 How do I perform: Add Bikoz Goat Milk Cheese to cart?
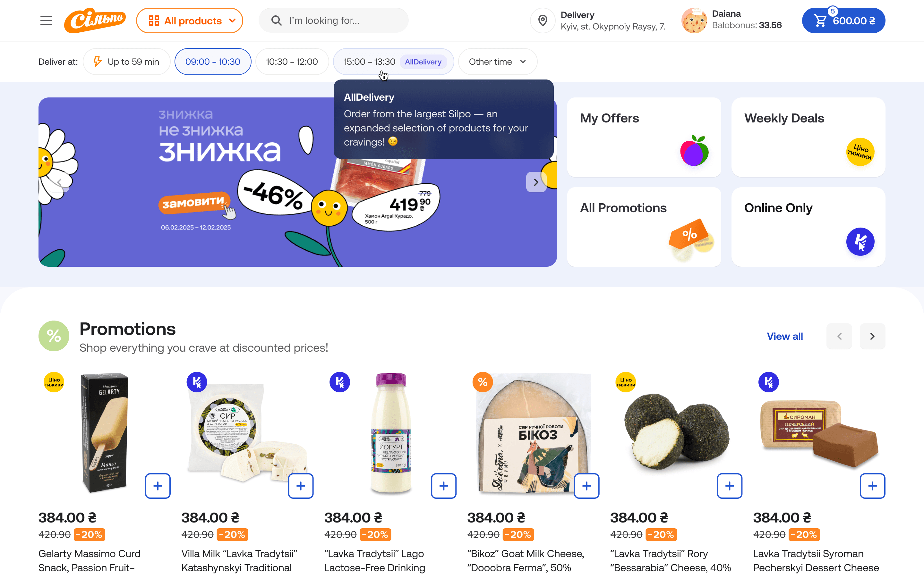(586, 486)
